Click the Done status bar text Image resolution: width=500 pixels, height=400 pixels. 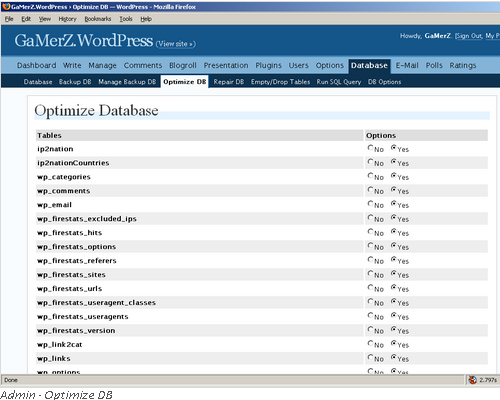pos(11,380)
